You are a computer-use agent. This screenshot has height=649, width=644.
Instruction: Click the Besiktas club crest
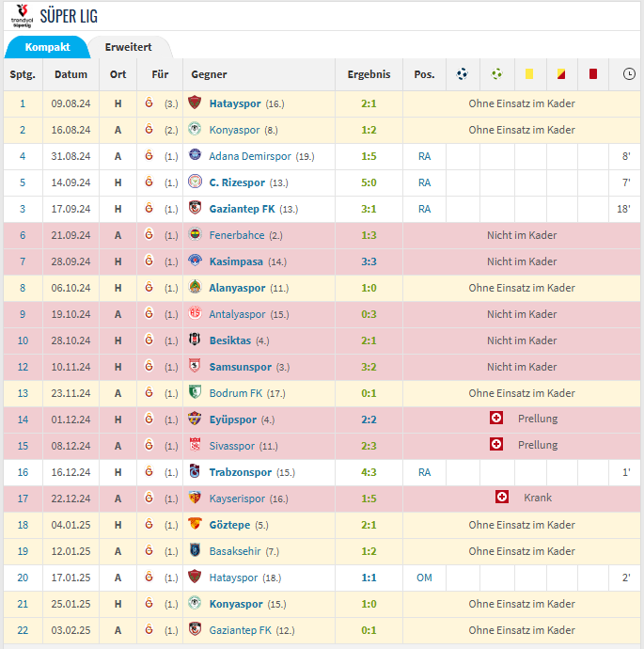pos(195,340)
